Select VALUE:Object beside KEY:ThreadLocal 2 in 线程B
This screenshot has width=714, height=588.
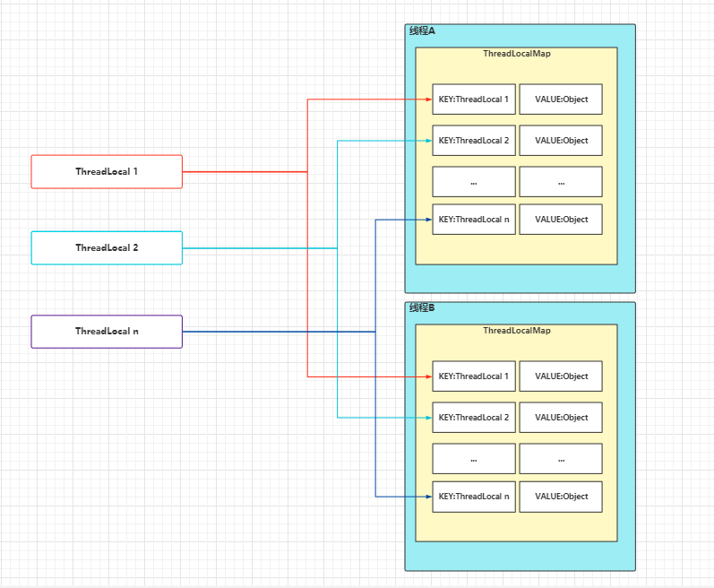(561, 418)
